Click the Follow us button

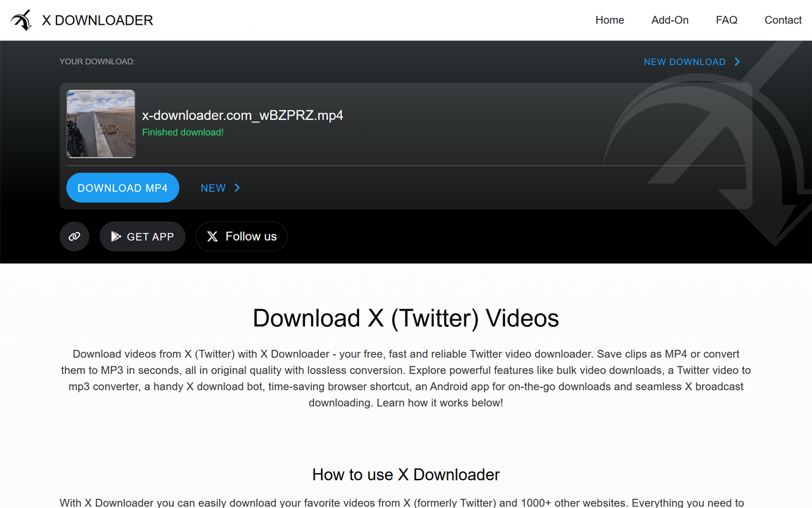241,236
